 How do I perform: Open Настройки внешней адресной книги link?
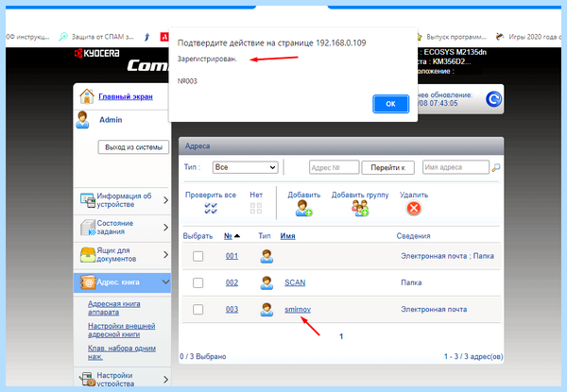click(122, 331)
